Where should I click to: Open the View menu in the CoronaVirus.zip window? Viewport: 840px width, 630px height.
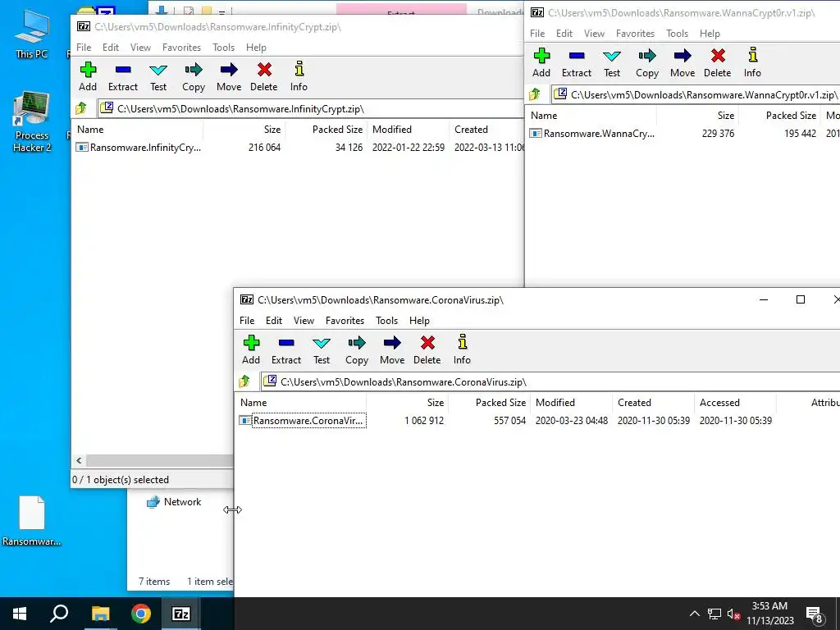point(304,321)
